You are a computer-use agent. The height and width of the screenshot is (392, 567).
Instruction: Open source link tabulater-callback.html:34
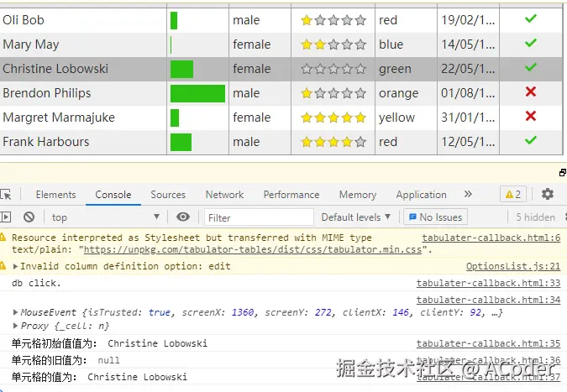(488, 300)
